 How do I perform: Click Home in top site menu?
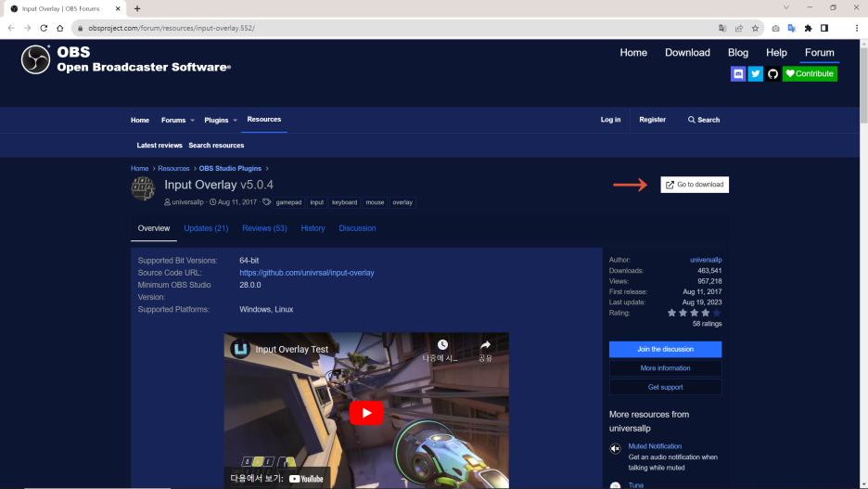[633, 53]
